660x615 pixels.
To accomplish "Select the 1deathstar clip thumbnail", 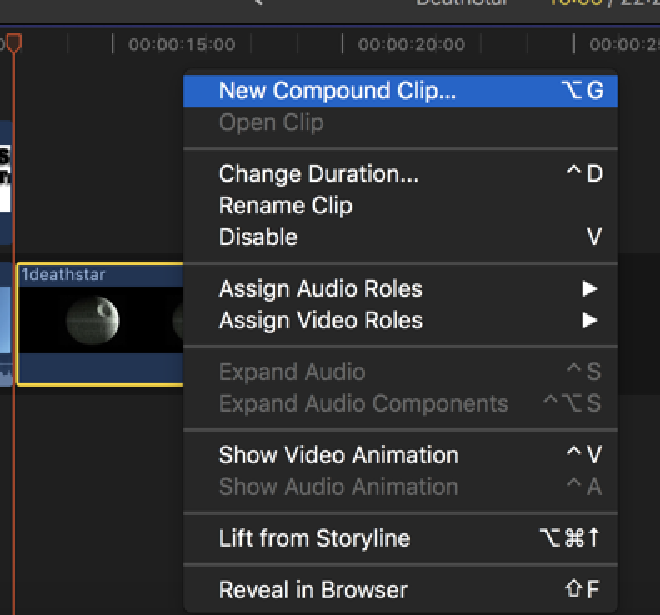I will 93,322.
